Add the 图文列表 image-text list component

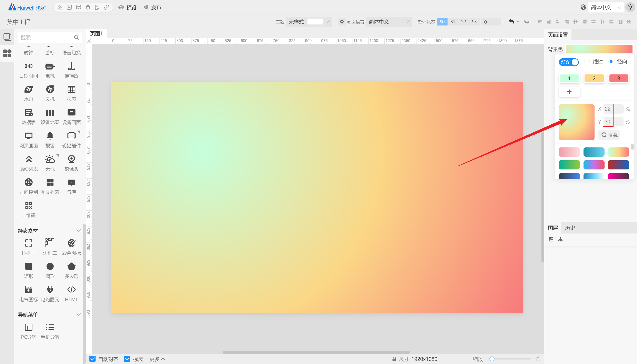click(x=50, y=186)
